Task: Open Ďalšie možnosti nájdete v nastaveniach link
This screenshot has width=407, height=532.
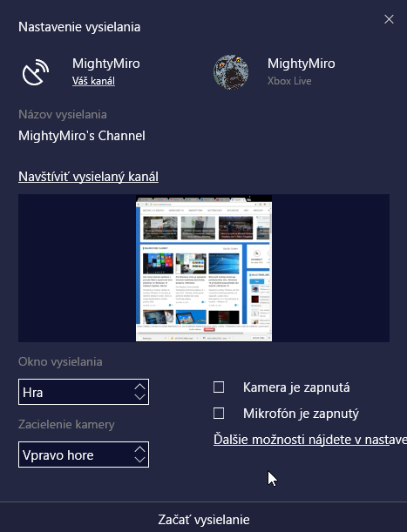Action: tap(310, 440)
